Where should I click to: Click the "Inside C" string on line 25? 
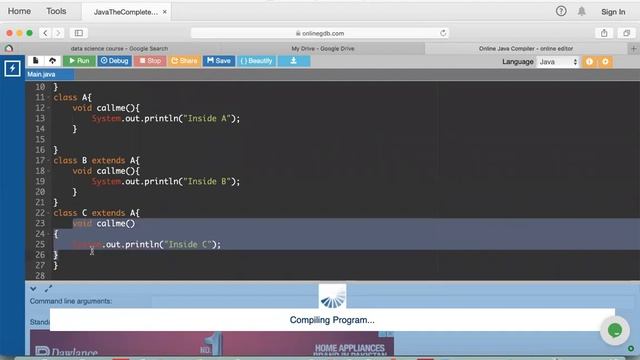(188, 244)
